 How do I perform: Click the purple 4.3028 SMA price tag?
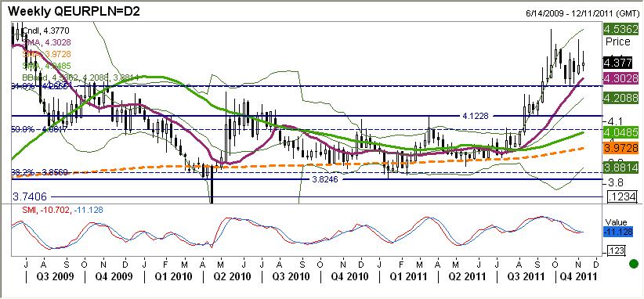(620, 78)
